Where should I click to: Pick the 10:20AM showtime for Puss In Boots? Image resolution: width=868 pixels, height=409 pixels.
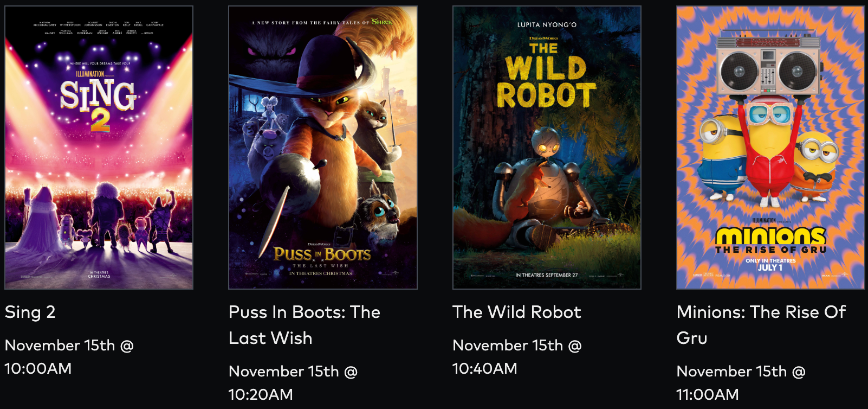293,382
